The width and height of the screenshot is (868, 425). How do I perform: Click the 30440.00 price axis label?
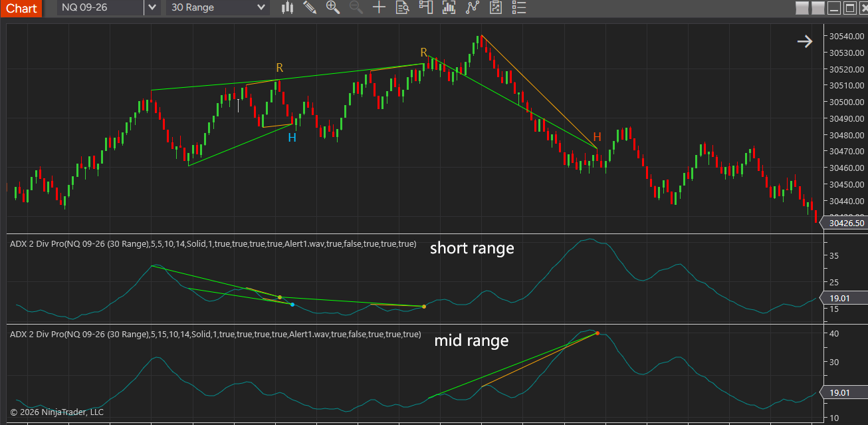846,201
